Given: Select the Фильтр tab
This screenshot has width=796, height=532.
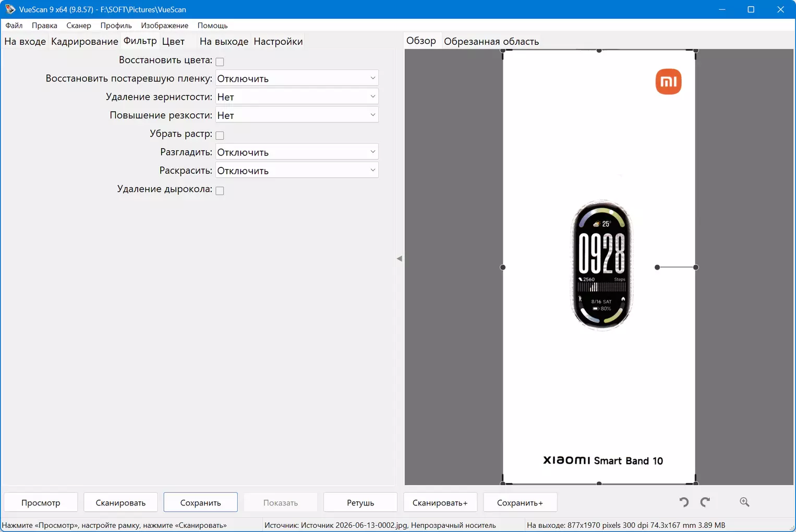Looking at the screenshot, I should (140, 41).
